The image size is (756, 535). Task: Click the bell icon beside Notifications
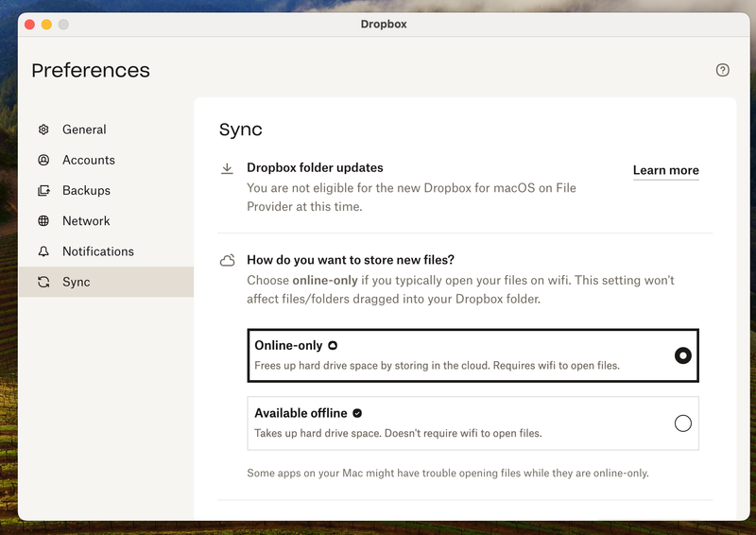click(x=43, y=251)
